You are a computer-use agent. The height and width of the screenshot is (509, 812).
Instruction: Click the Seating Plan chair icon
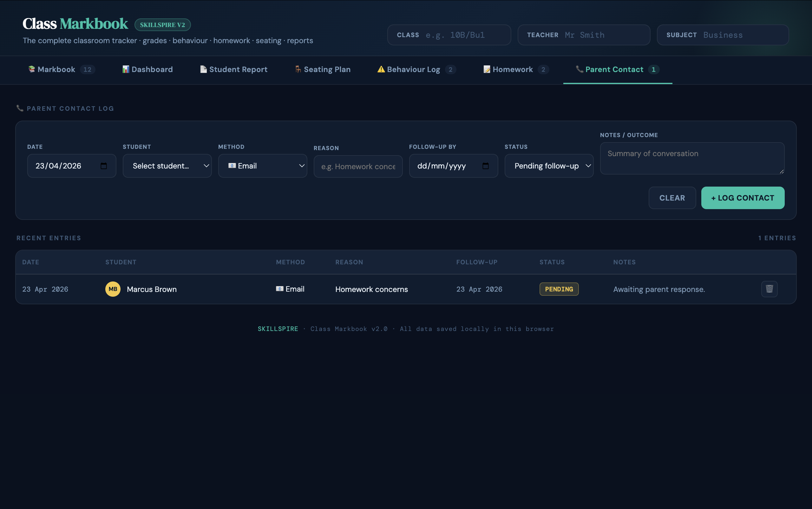pos(298,69)
